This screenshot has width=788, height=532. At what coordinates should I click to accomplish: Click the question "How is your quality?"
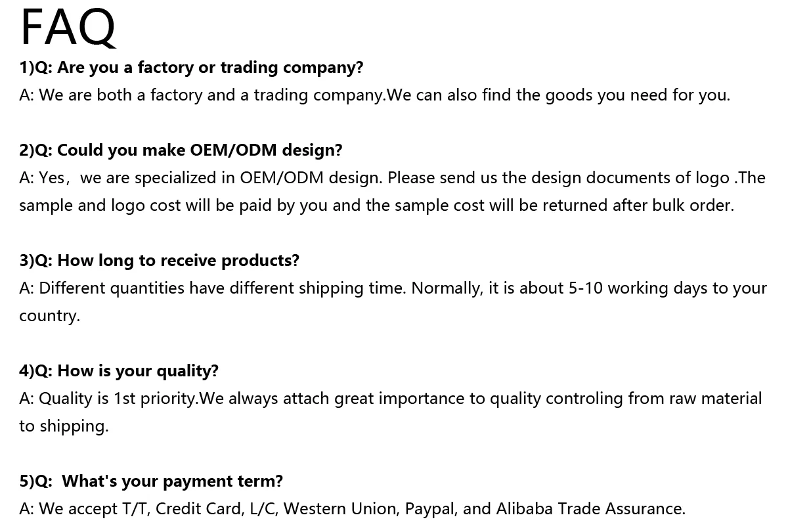click(x=138, y=371)
